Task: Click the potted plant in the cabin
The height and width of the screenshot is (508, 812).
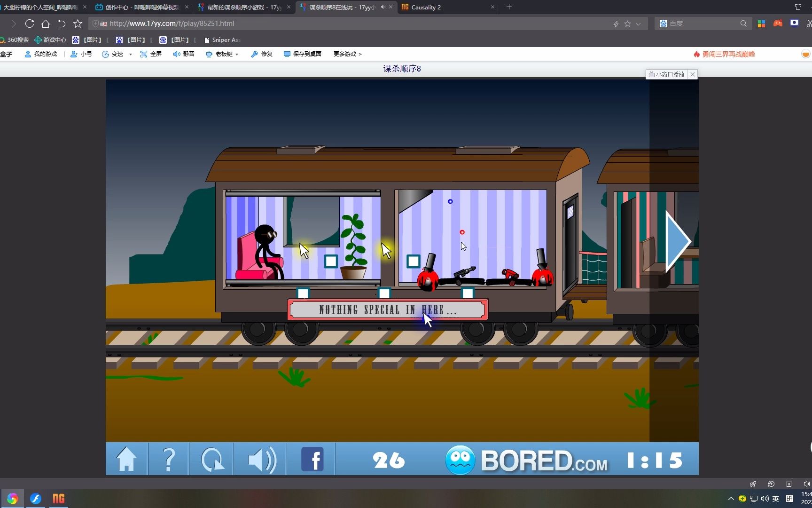Action: pyautogui.click(x=353, y=247)
